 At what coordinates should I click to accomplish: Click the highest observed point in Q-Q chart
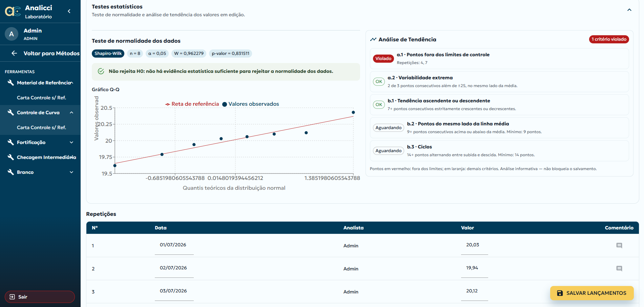click(x=353, y=112)
